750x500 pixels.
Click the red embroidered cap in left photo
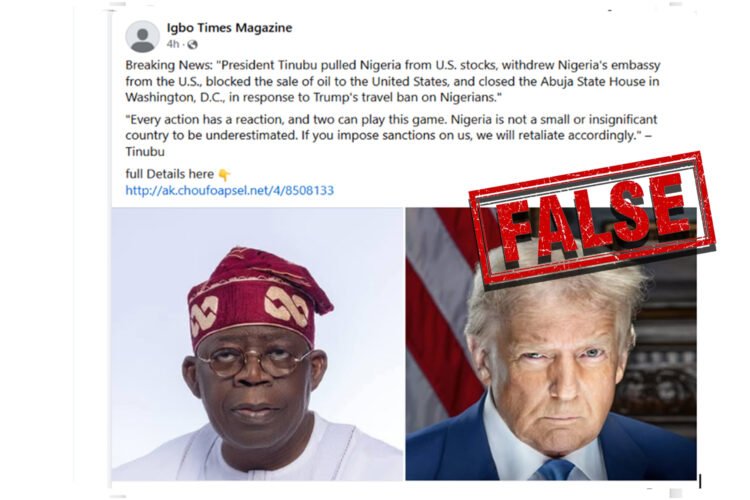(258, 296)
